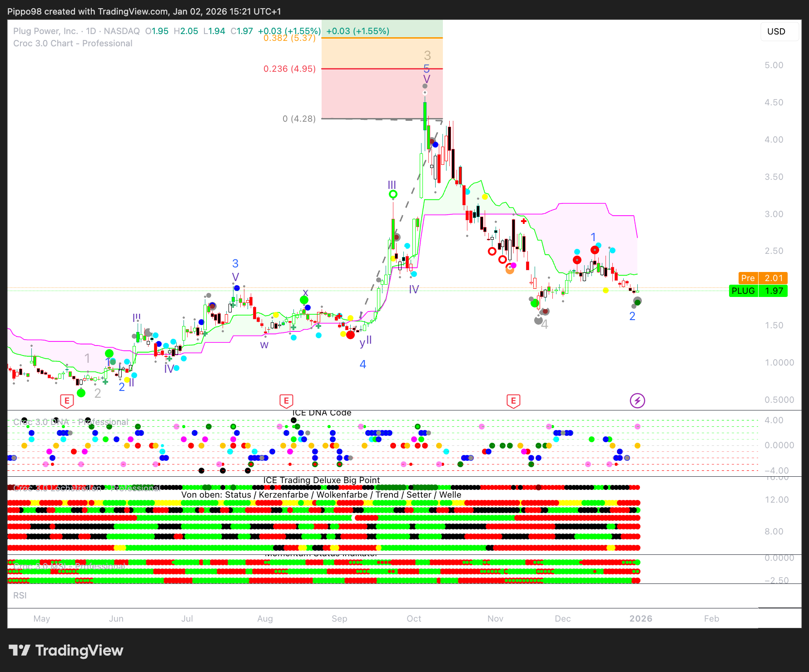Click the green hollow circle under wave III
This screenshot has height=672, width=809.
[x=393, y=194]
